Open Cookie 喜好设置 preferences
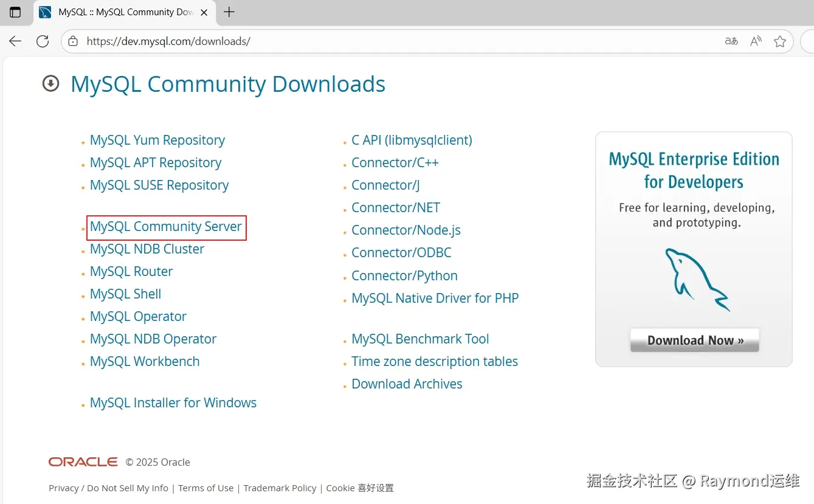The image size is (814, 504). click(360, 488)
